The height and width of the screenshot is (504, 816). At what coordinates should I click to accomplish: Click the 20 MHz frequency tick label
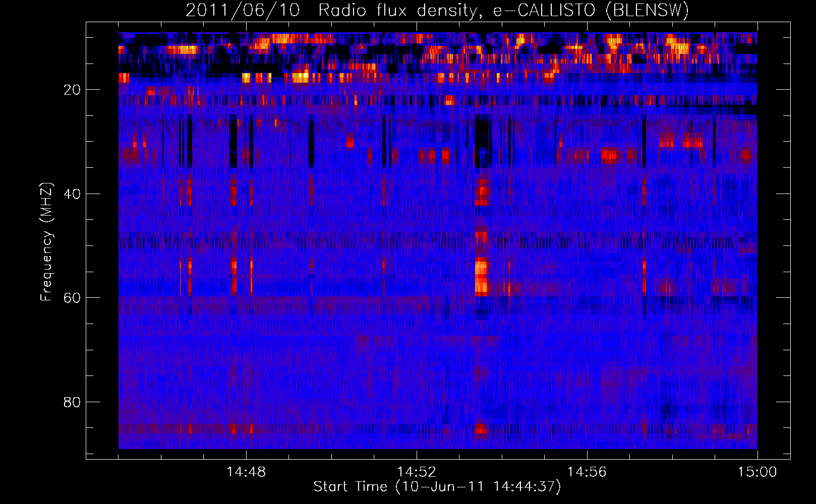(72, 90)
